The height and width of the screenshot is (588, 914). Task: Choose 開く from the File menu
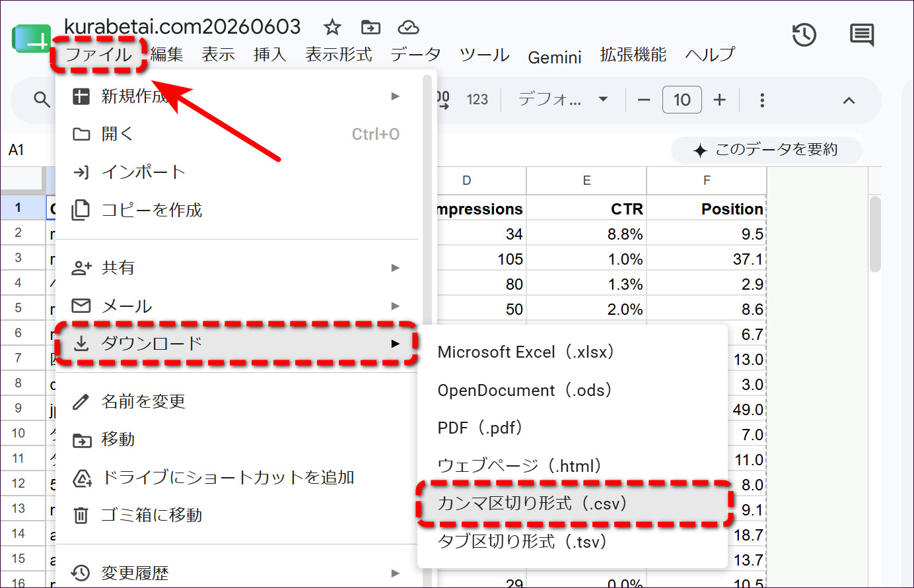(238, 134)
